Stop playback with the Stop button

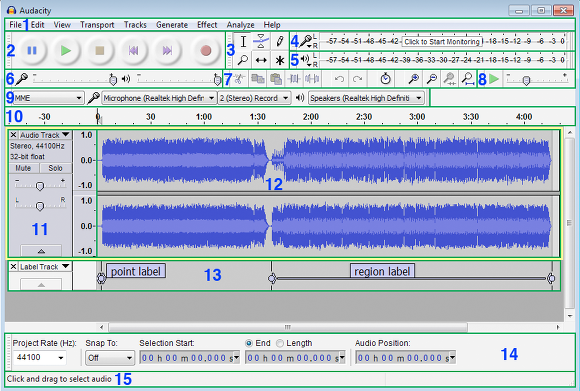(x=100, y=50)
